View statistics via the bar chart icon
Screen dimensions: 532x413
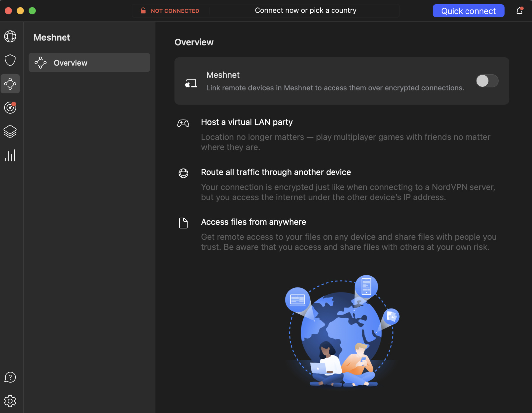[x=10, y=155]
